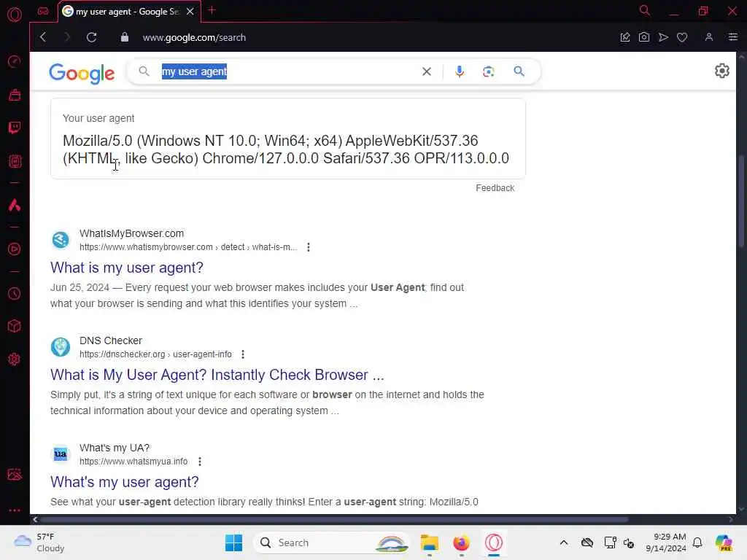Open more options for DNS Checker result
Image resolution: width=747 pixels, height=560 pixels.
click(x=243, y=354)
